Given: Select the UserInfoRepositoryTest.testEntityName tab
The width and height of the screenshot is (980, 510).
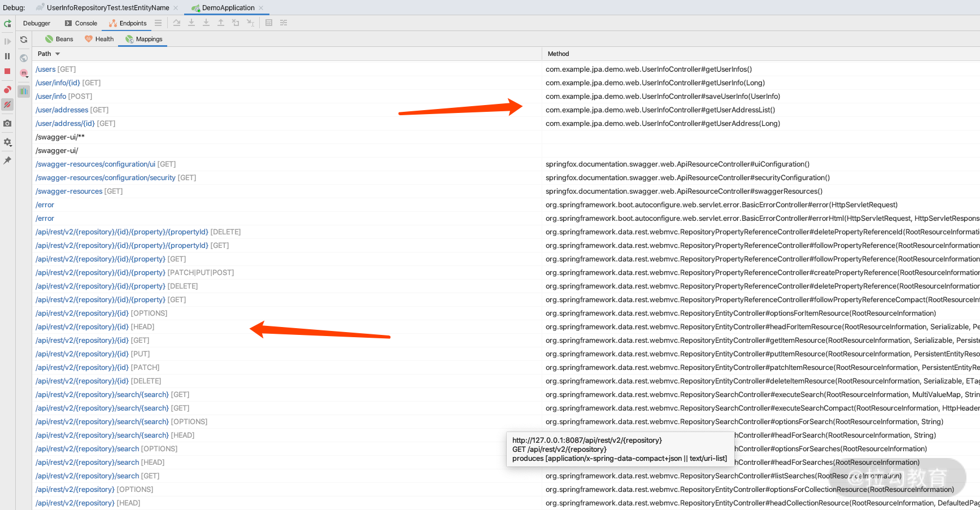Looking at the screenshot, I should click(107, 7).
